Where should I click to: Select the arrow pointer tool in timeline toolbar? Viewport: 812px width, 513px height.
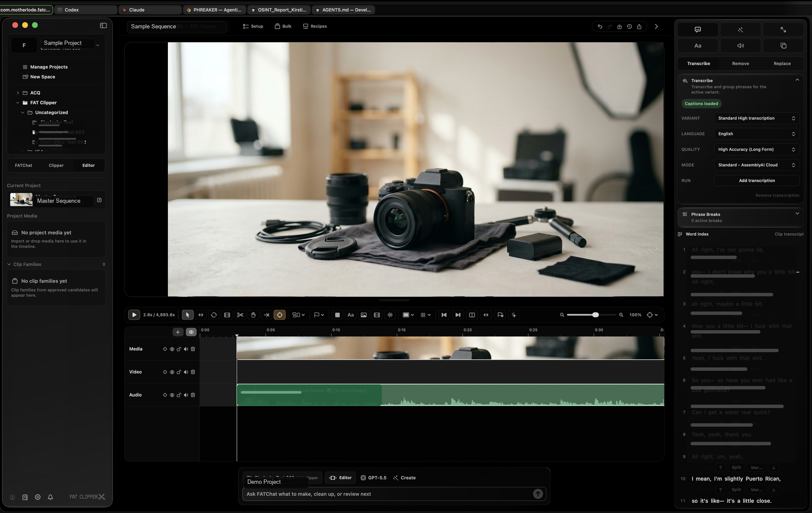click(x=187, y=315)
